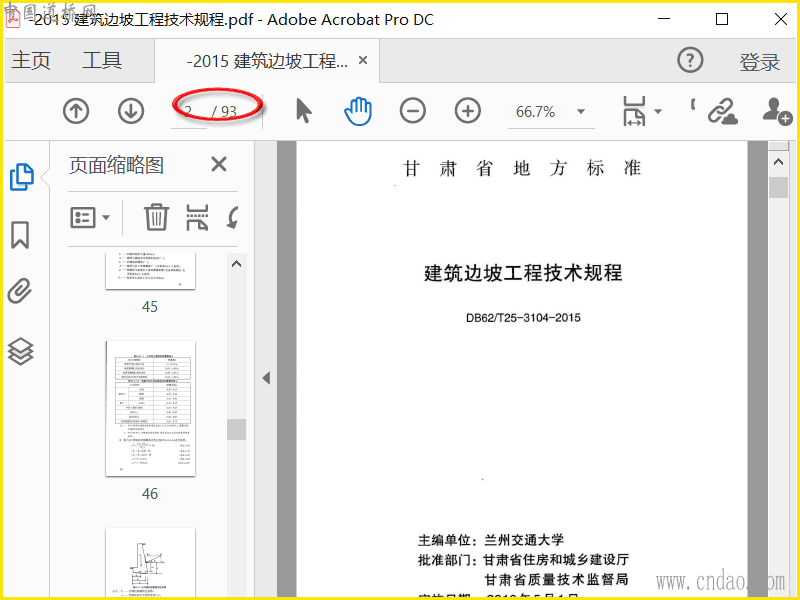The height and width of the screenshot is (600, 800).
Task: Switch to the 工具 tools tab
Action: click(x=102, y=60)
